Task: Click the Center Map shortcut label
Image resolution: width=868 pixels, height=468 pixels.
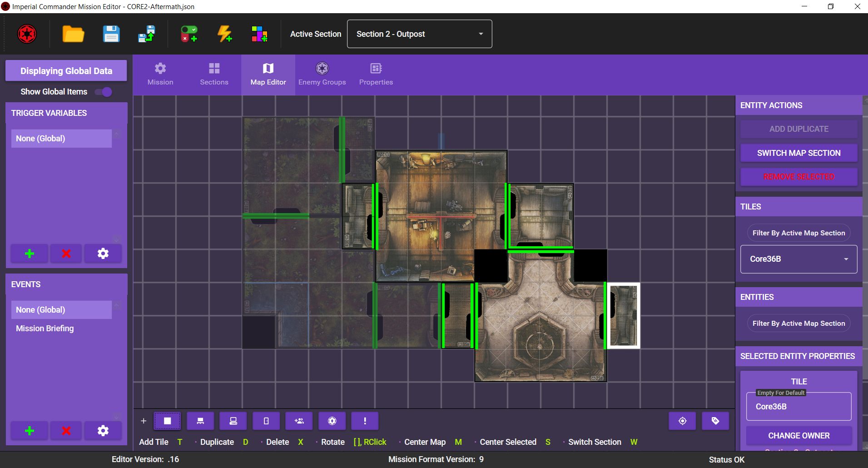Action: click(x=425, y=442)
